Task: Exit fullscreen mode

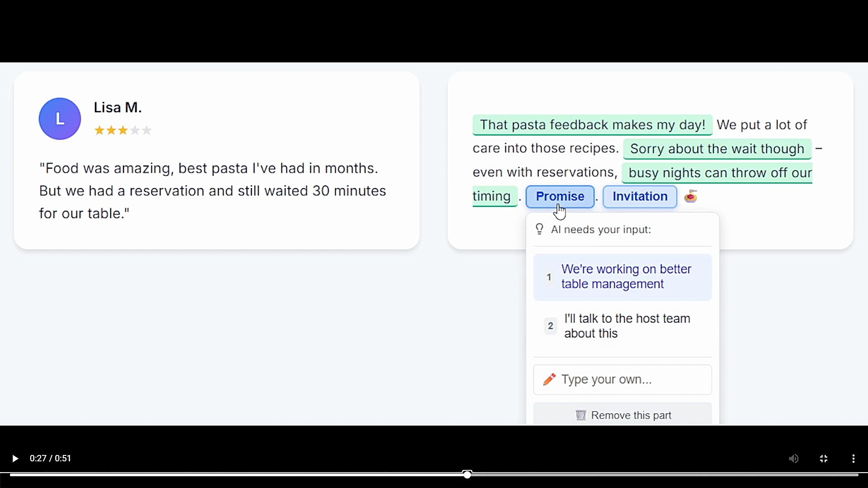Action: click(x=823, y=459)
